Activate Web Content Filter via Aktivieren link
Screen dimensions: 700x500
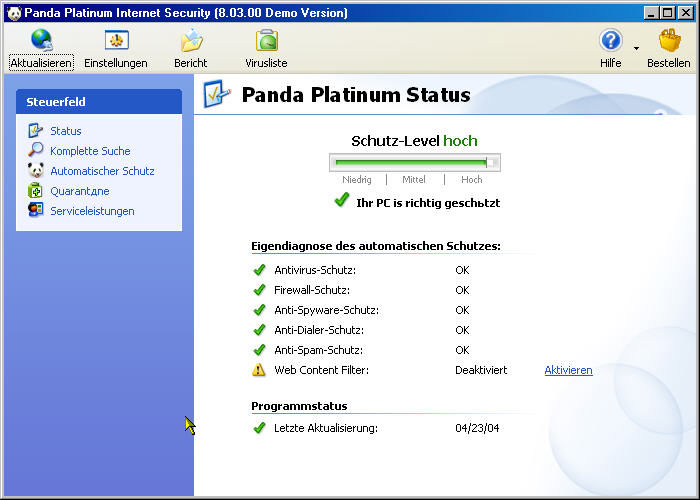pyautogui.click(x=568, y=370)
